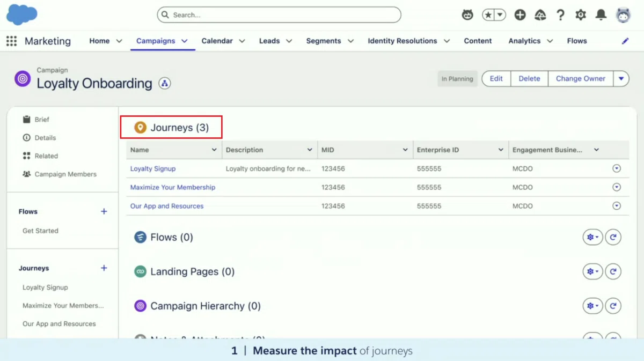The width and height of the screenshot is (644, 361).
Task: Open Our App and Resources table link
Action: (167, 206)
